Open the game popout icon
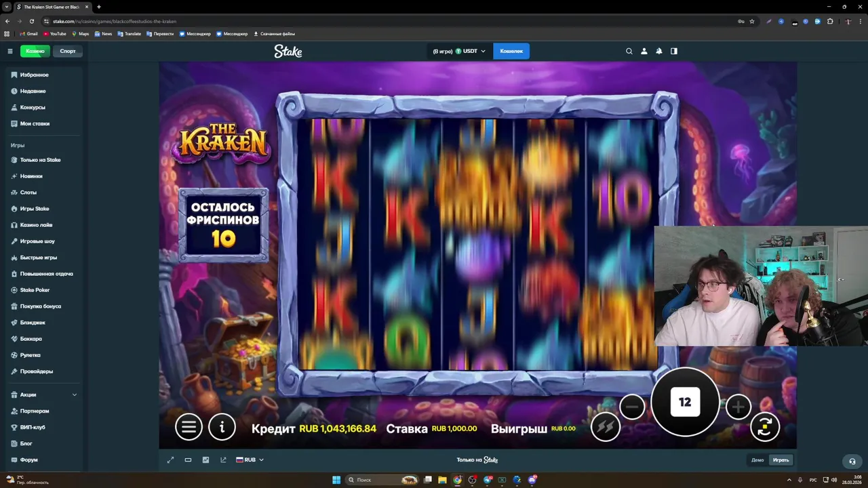 coord(223,460)
